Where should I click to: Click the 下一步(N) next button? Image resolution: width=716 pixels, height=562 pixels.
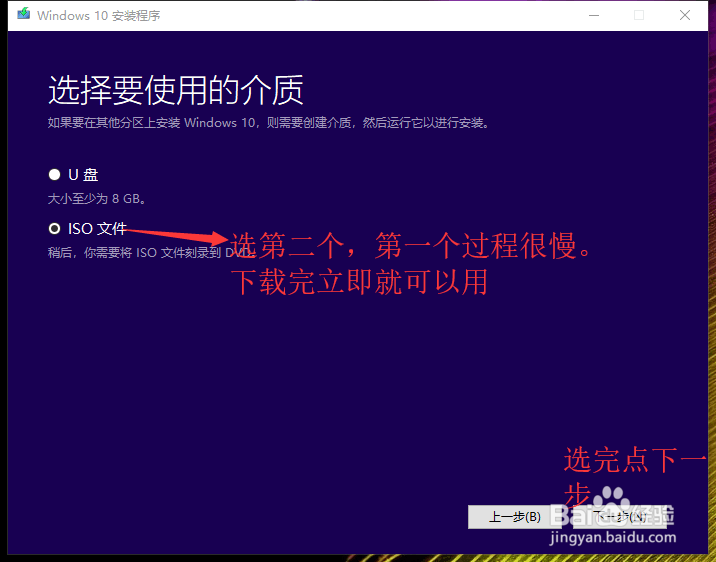[x=619, y=517]
